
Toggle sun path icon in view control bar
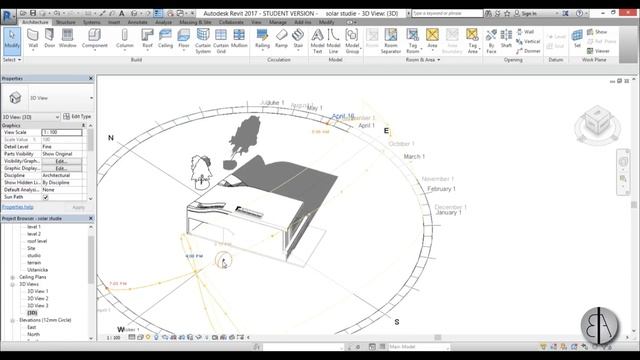148,337
